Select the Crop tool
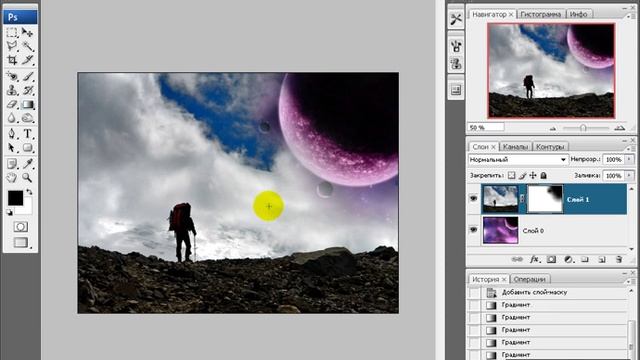The image size is (640, 360). 12,60
